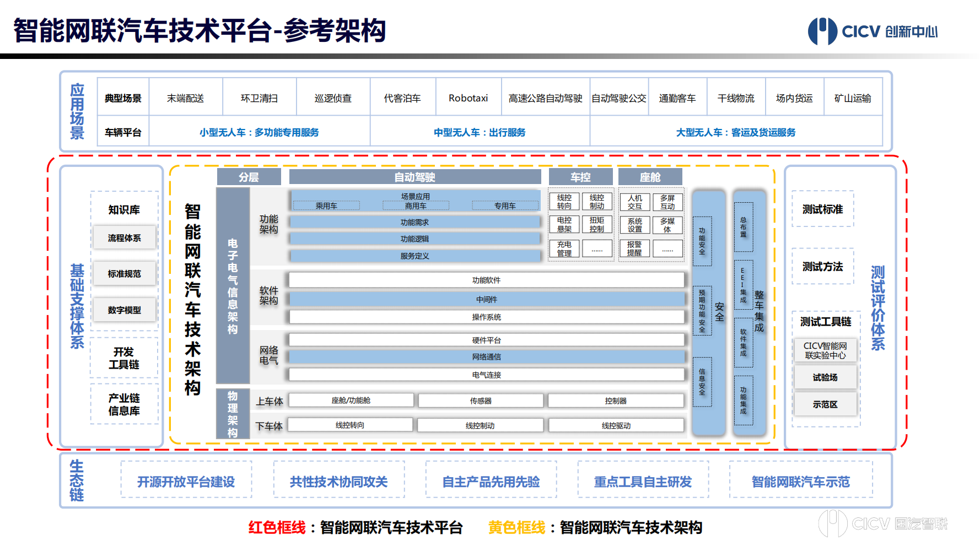This screenshot has height=551, width=980.
Task: Click the 测试方法 box
Action: (823, 266)
